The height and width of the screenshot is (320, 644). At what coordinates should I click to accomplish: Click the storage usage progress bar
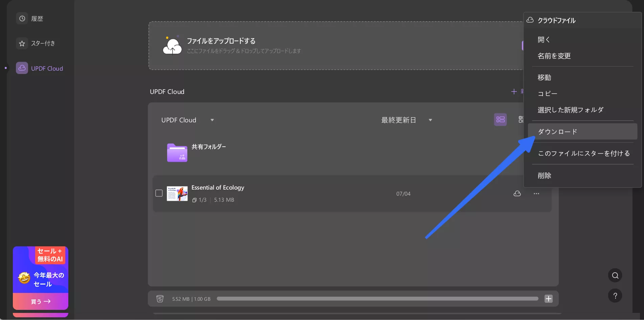coord(377,299)
